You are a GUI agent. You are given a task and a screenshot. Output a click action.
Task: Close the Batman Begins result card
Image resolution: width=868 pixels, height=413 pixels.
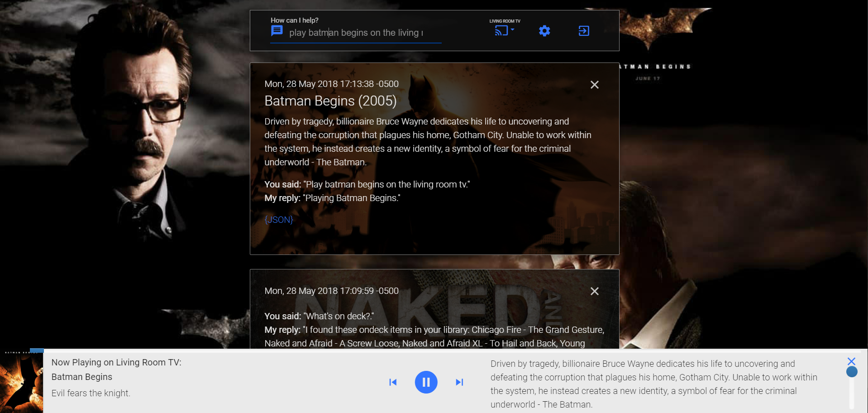coord(595,85)
